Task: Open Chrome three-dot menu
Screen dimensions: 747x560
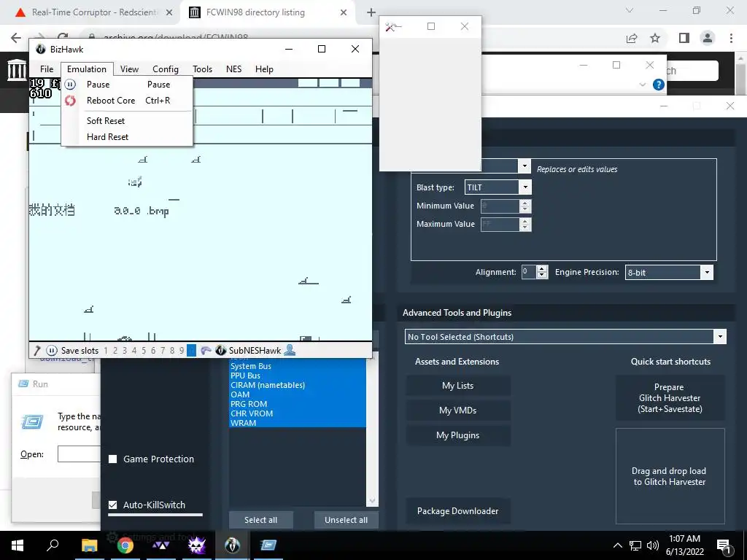Action: [731, 38]
